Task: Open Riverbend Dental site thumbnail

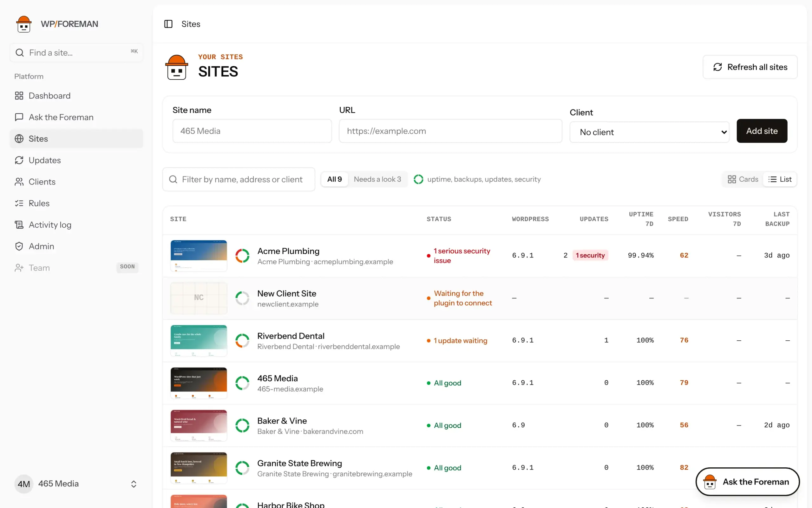Action: [x=199, y=341]
